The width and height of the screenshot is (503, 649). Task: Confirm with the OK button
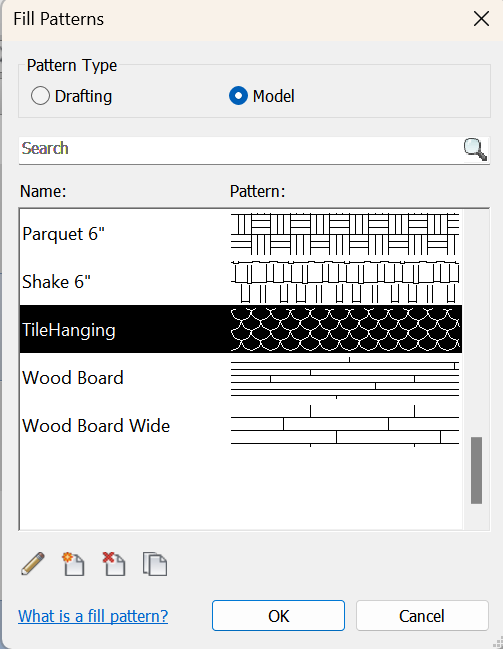coord(278,616)
